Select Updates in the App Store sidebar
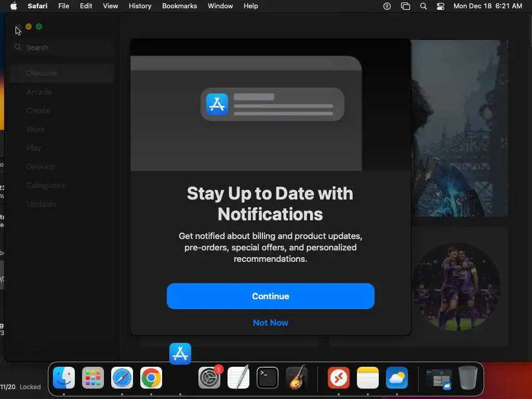The height and width of the screenshot is (399, 532). pyautogui.click(x=62, y=204)
